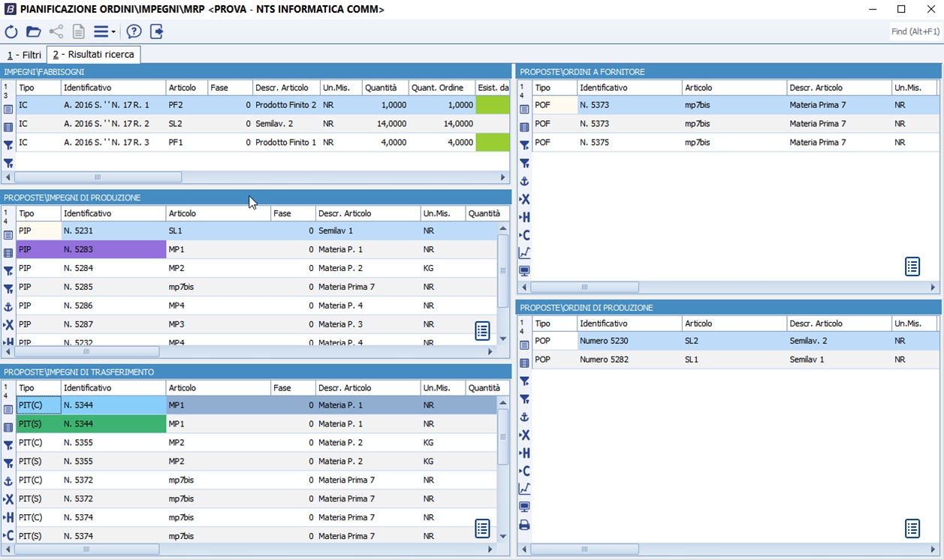Open the list document icon in Impegni di Trasferimento
944x560 pixels.
click(x=482, y=528)
